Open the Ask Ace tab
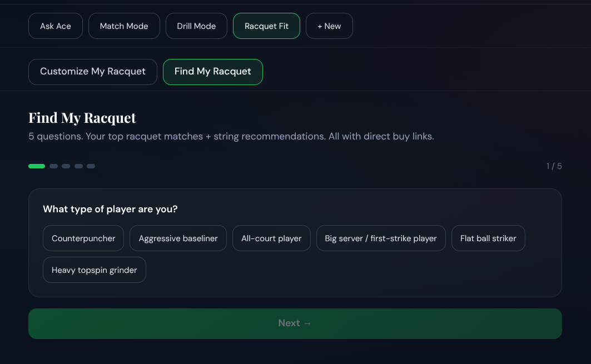 pyautogui.click(x=56, y=26)
